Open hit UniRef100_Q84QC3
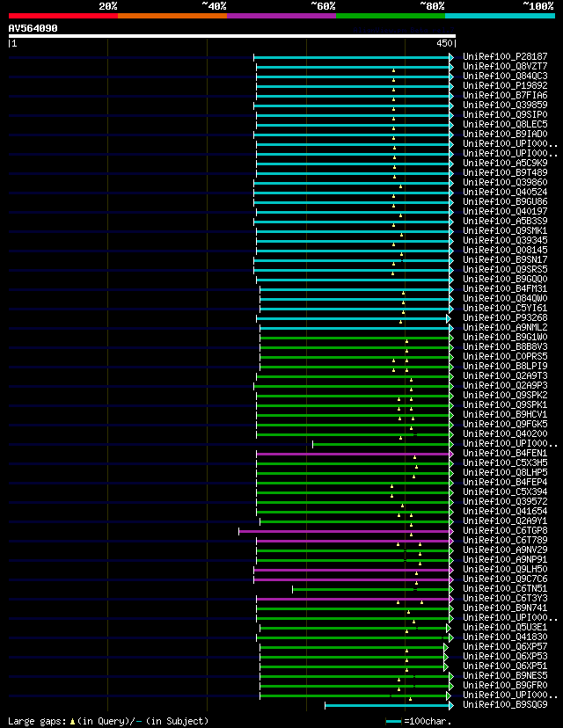 (x=505, y=76)
